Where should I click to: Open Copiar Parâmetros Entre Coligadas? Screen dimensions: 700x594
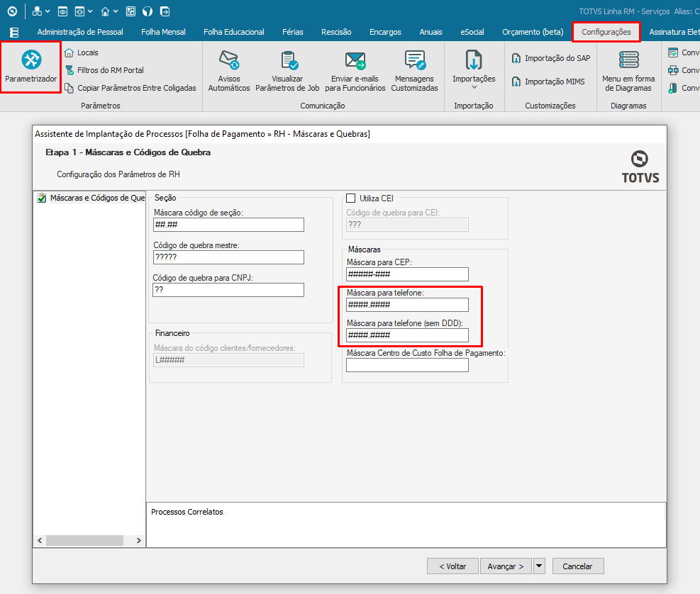(130, 88)
